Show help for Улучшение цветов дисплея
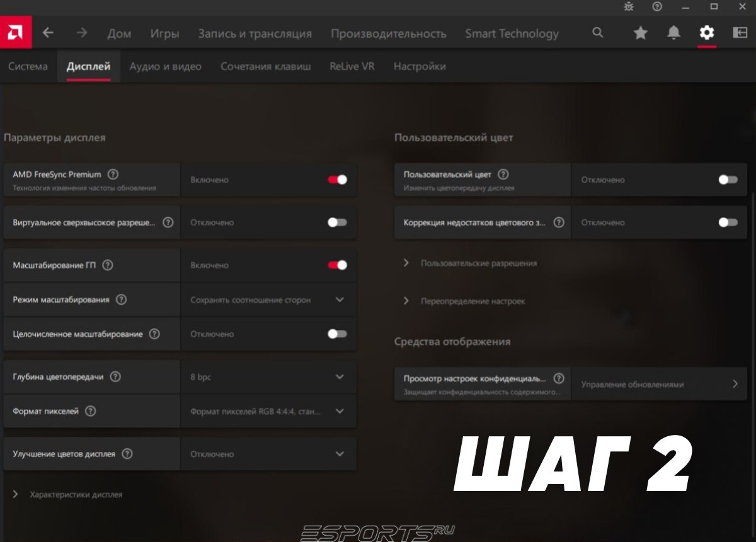Viewport: 756px width, 542px height. click(x=127, y=453)
